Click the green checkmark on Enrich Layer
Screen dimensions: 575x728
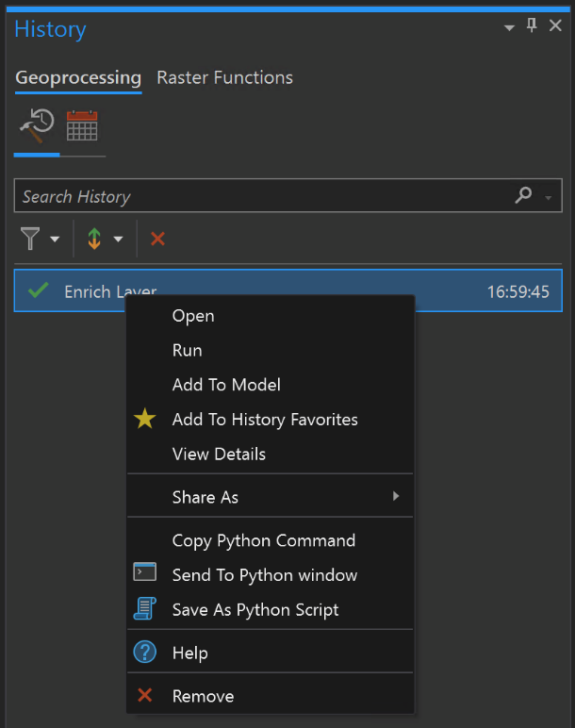pyautogui.click(x=39, y=291)
